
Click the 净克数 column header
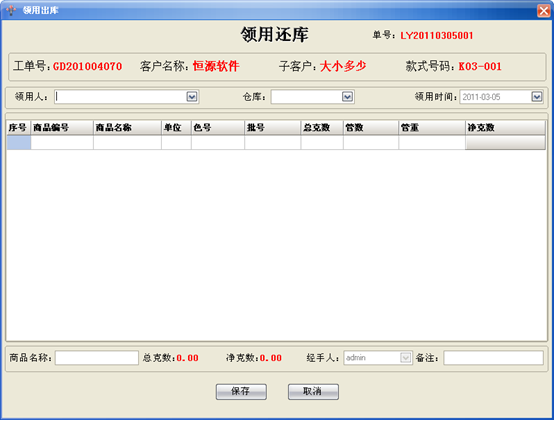click(x=505, y=127)
